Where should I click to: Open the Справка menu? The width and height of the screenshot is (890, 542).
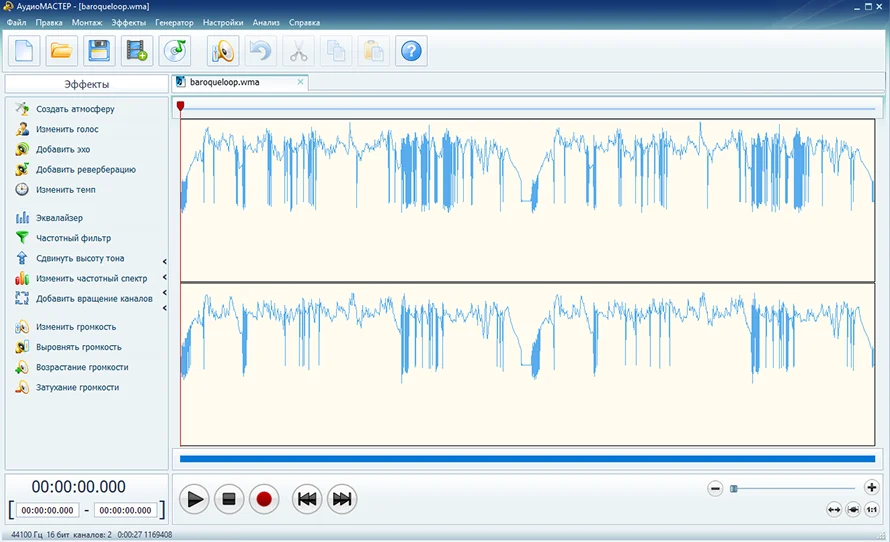(x=304, y=23)
